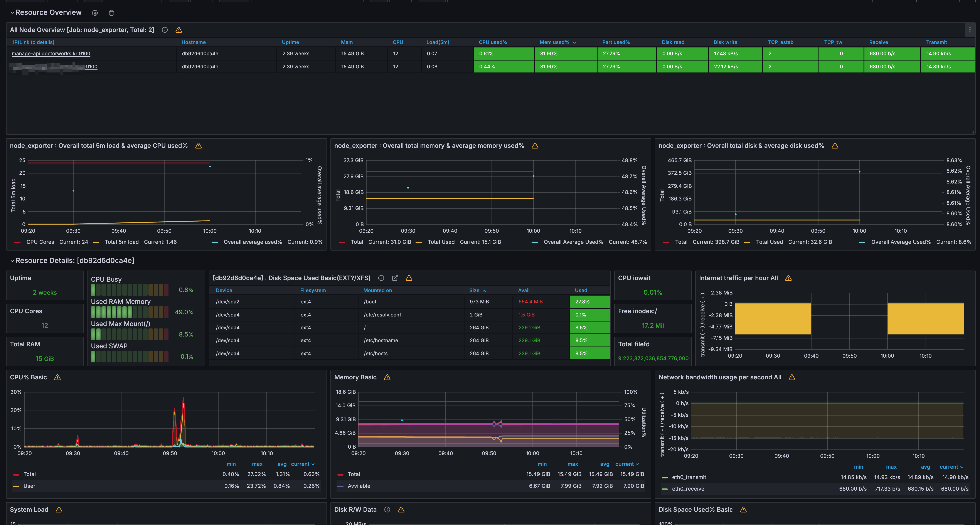
Task: Open manage-api.doctorworks.kr:9100 node link
Action: tap(51, 54)
